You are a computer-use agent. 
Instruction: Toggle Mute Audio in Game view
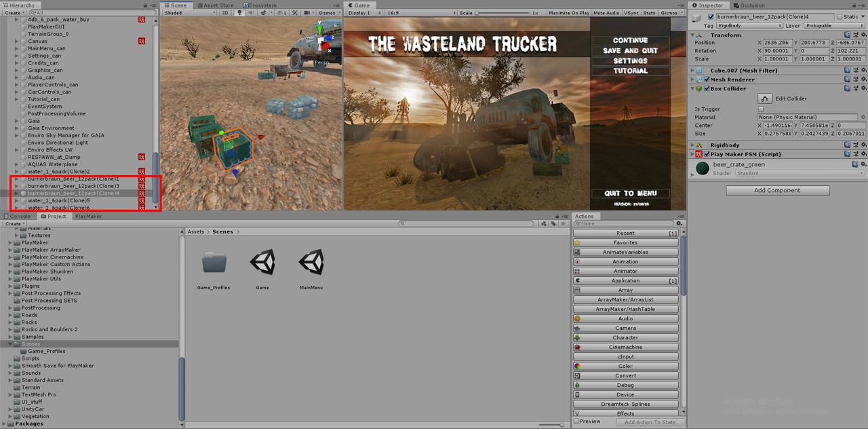coord(606,12)
